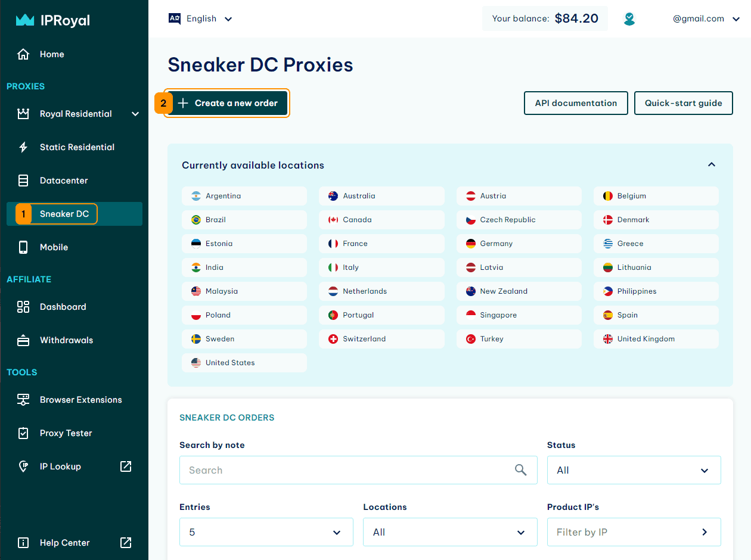Click the Canada flag icon
Image resolution: width=751 pixels, height=560 pixels.
coord(333,220)
